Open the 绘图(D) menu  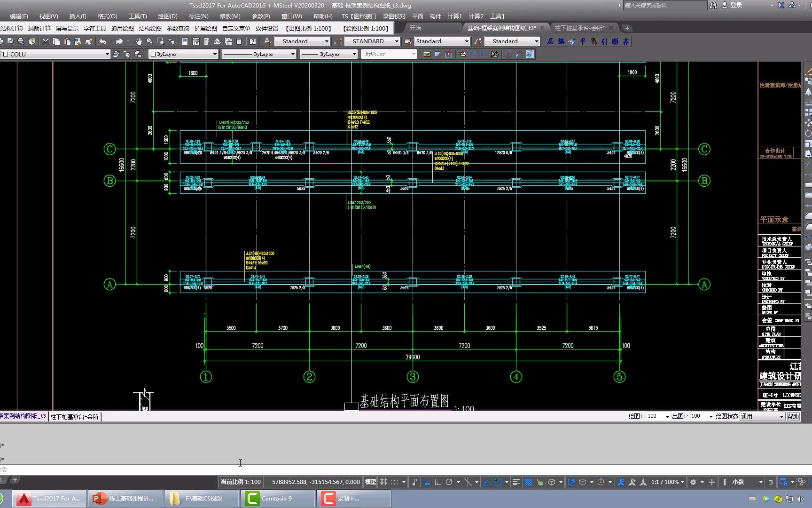coord(168,16)
